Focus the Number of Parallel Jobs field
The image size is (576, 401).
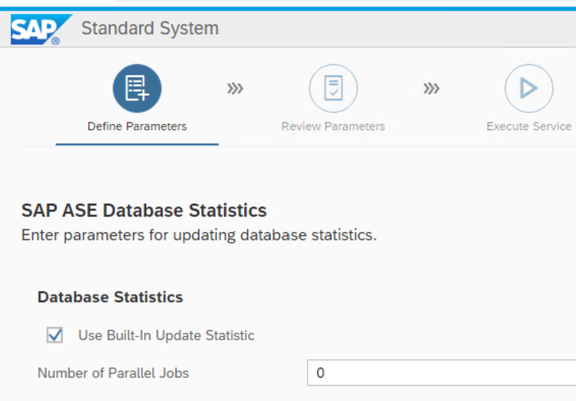442,373
